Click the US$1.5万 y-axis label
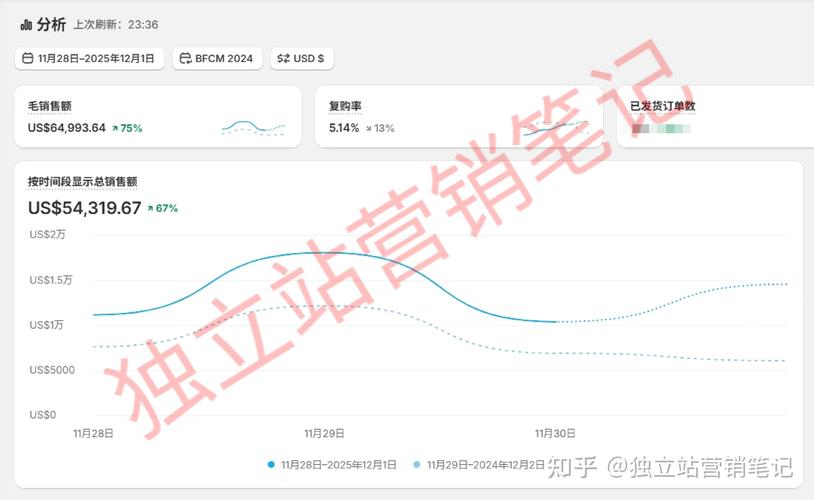The height and width of the screenshot is (500, 814). (51, 280)
